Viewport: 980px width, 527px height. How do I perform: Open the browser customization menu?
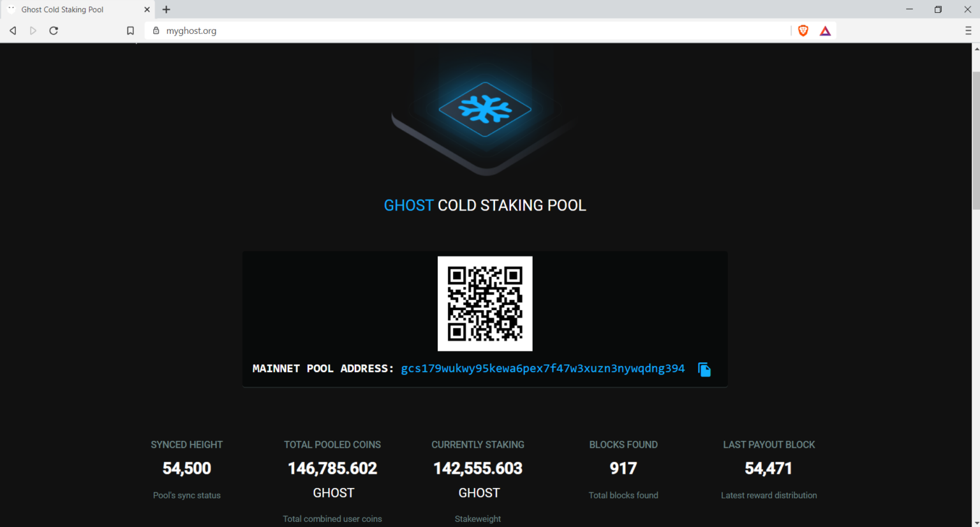pos(969,30)
